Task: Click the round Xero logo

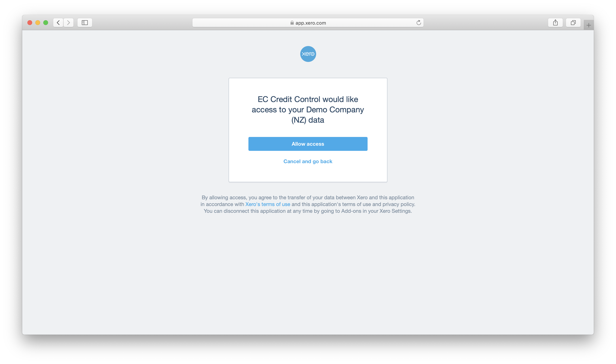Action: 308,54
